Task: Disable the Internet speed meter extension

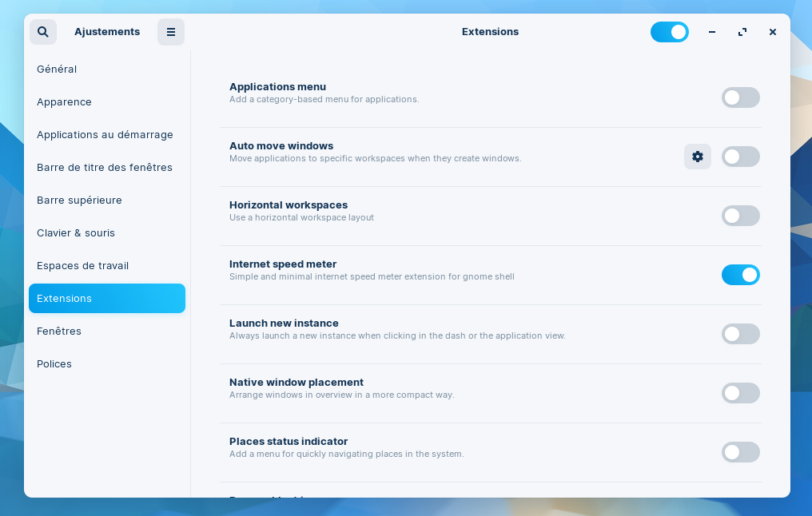Action: point(740,275)
